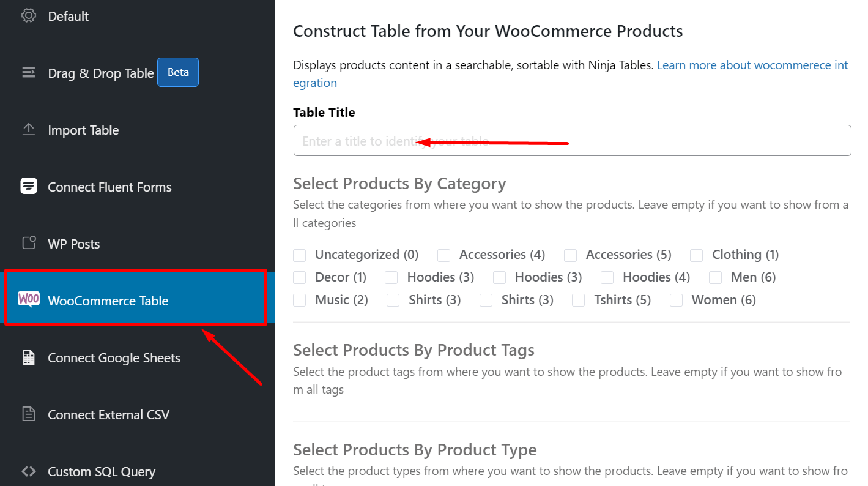This screenshot has width=868, height=486.
Task: Enable the Hoodies (3) category filter
Action: pos(391,277)
